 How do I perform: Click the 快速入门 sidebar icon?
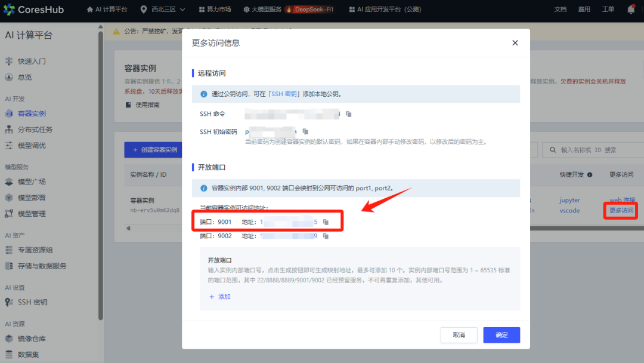pos(9,61)
